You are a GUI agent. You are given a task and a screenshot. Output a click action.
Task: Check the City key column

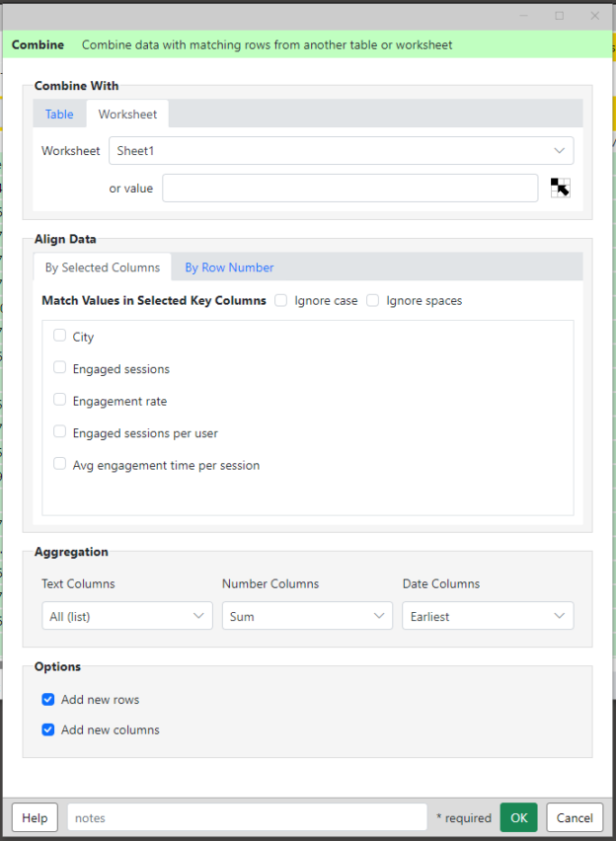click(x=59, y=336)
